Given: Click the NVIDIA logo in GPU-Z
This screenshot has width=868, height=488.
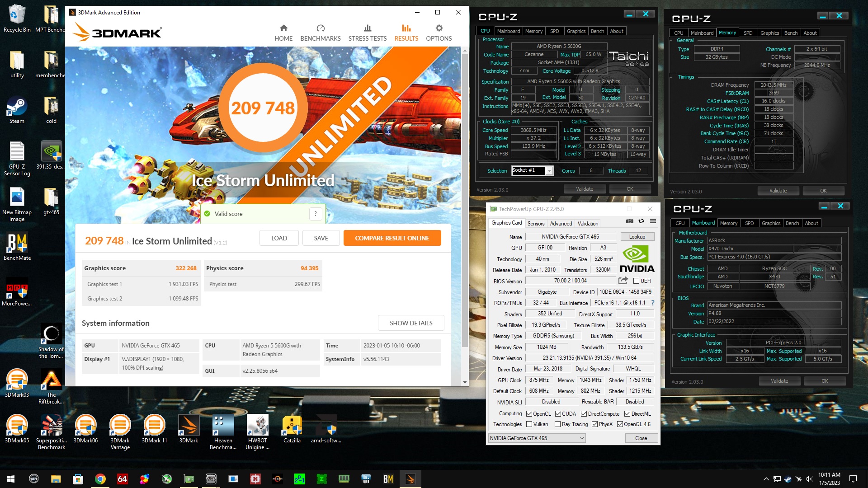Looking at the screenshot, I should [637, 259].
